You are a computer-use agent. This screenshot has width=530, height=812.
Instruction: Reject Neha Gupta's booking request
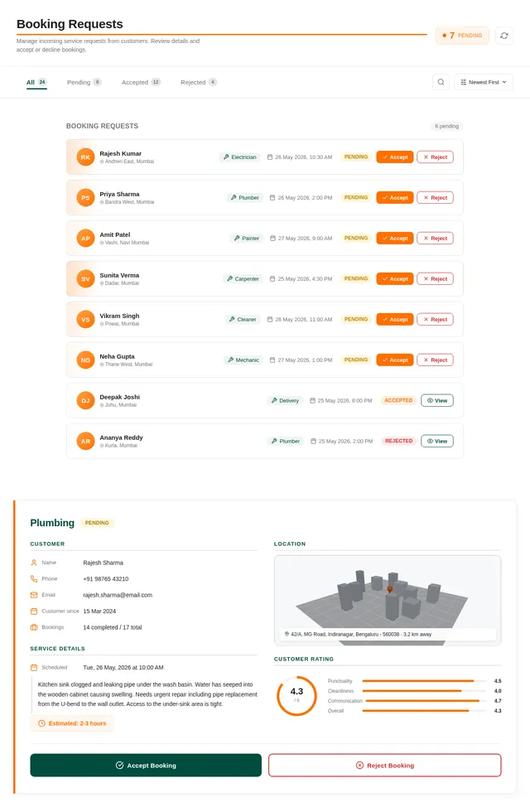point(436,360)
